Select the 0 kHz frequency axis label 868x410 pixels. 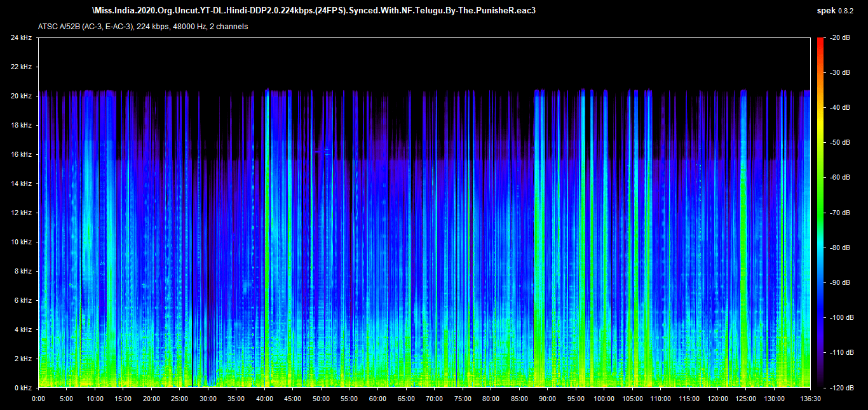click(x=22, y=388)
